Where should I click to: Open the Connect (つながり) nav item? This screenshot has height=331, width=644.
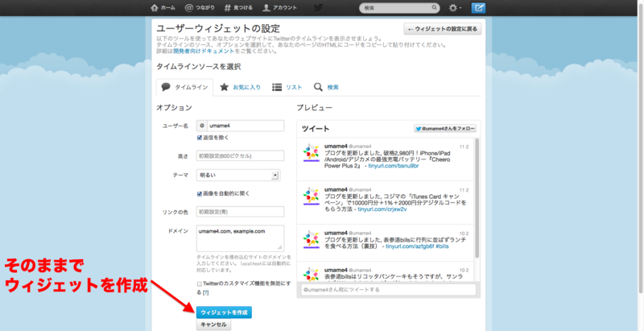tap(201, 8)
